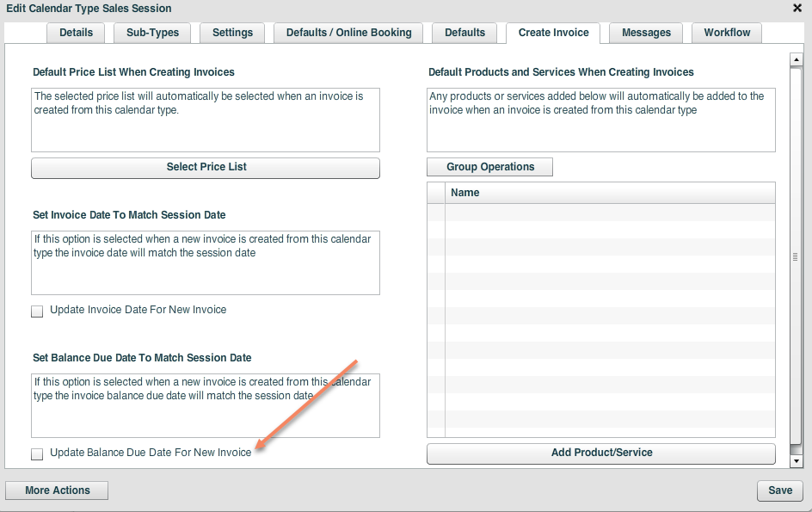
Task: Switch to the Workflow tab
Action: (726, 33)
